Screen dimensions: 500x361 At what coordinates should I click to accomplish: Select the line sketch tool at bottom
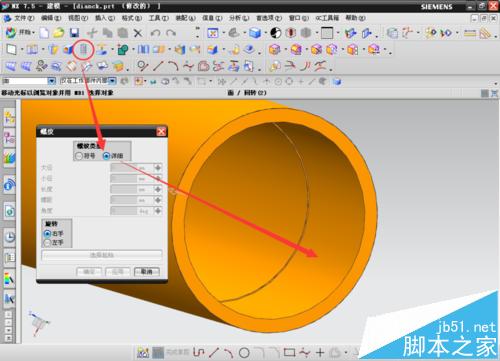(x=214, y=352)
